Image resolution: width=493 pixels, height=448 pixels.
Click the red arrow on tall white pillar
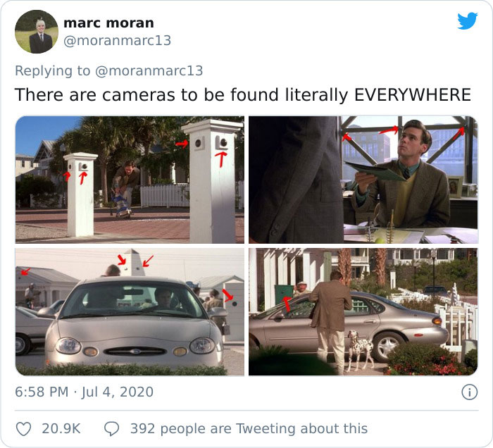coord(222,158)
